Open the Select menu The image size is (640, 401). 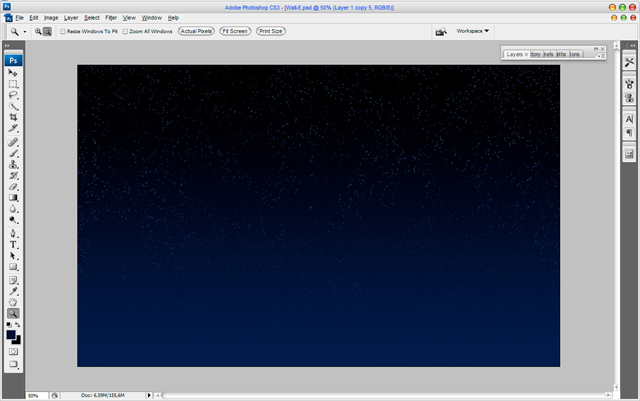point(92,18)
